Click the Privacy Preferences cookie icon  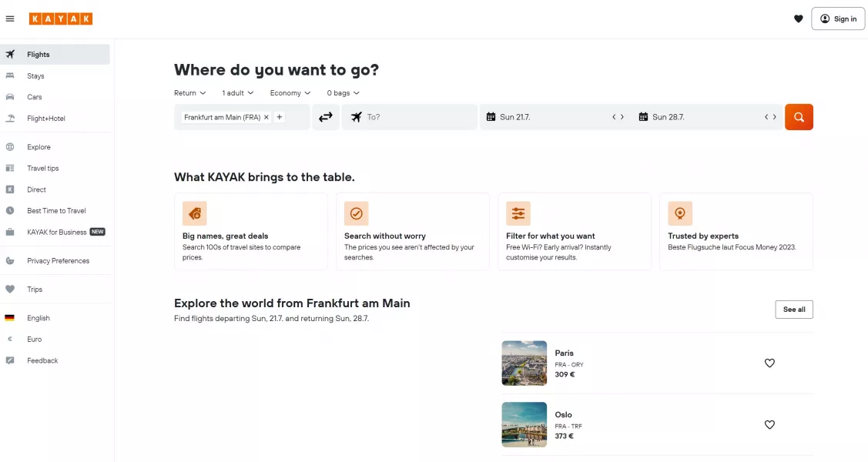click(x=10, y=260)
